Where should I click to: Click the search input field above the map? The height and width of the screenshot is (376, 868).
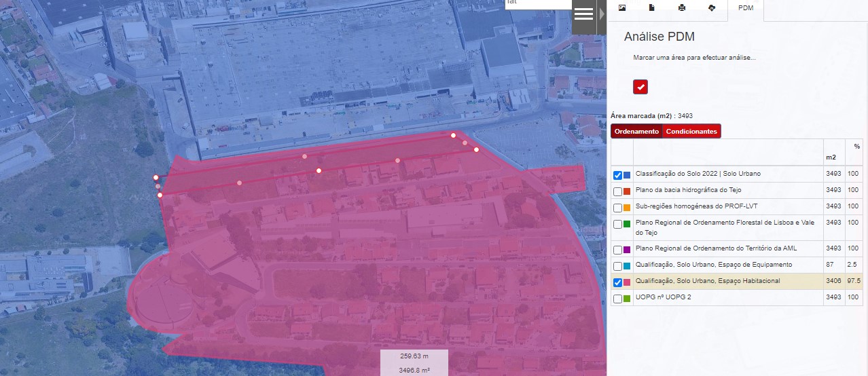tap(539, 4)
